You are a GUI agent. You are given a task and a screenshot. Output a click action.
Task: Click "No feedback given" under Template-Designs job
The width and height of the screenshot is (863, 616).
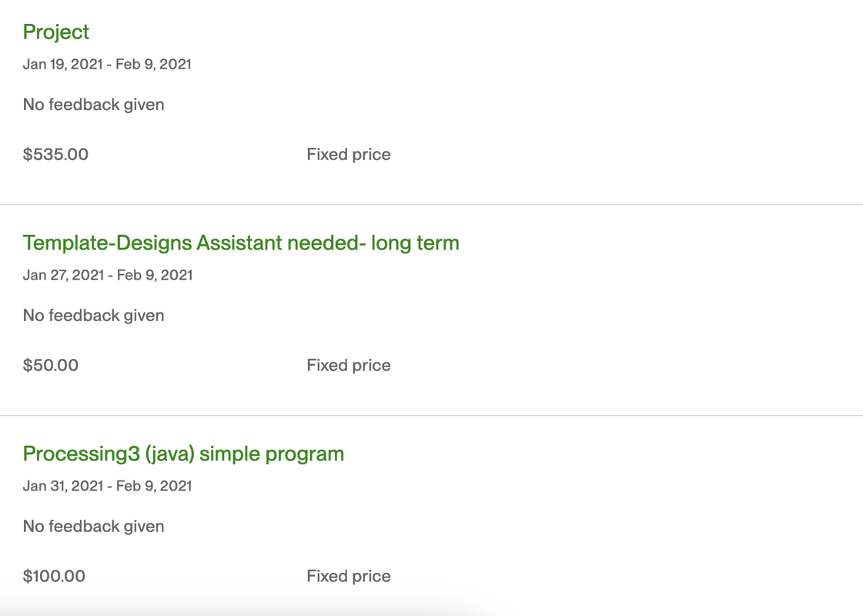93,316
